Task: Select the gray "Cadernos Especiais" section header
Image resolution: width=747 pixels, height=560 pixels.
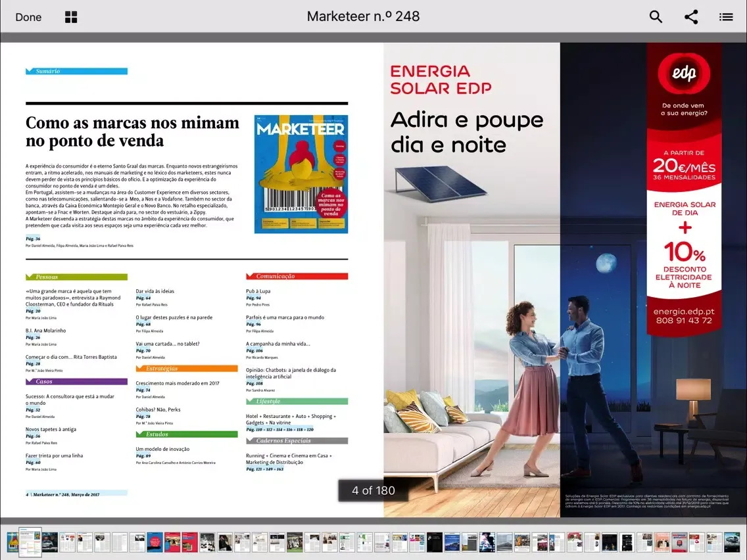Action: point(297,441)
